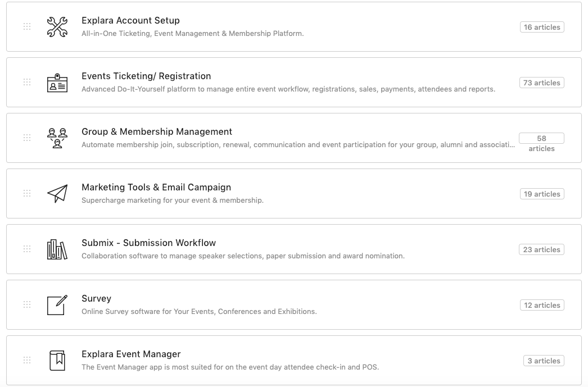
Task: Grab the drag handle of Survey row
Action: (27, 304)
